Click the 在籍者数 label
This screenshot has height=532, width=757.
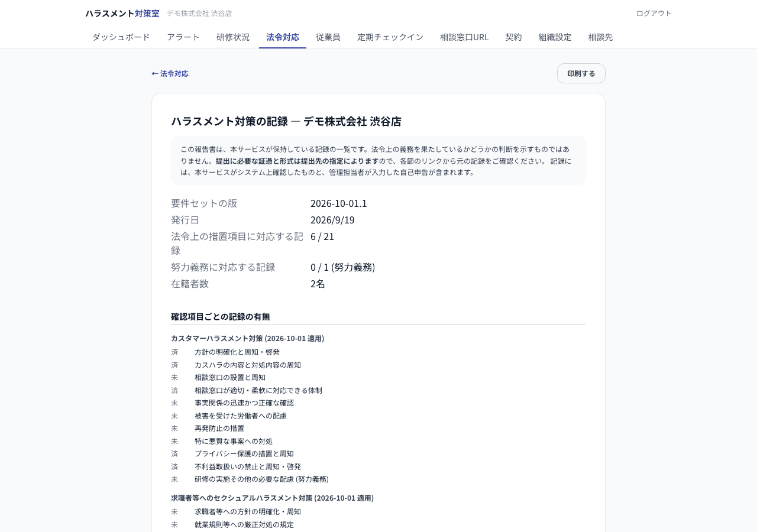pos(190,284)
